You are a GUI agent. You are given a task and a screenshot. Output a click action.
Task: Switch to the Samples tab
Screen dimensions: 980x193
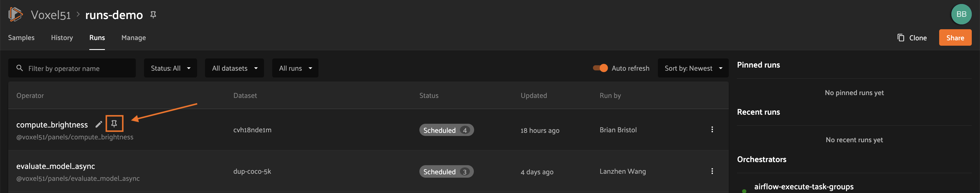pos(21,38)
